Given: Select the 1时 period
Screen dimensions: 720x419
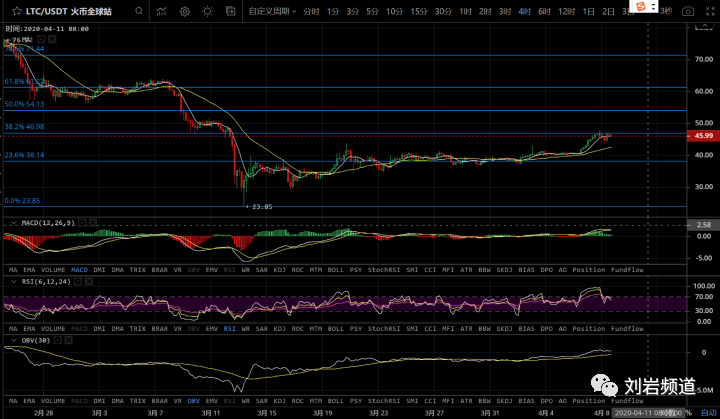Looking at the screenshot, I should [x=465, y=11].
